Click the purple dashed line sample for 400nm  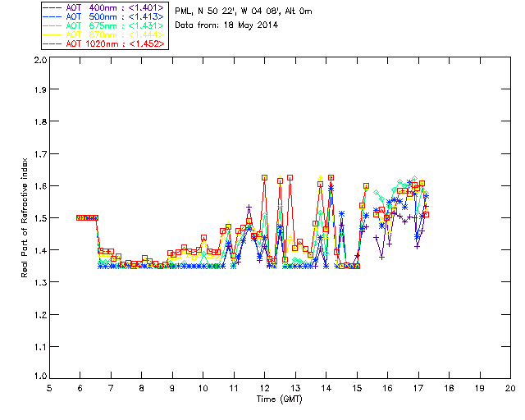pyautogui.click(x=52, y=7)
